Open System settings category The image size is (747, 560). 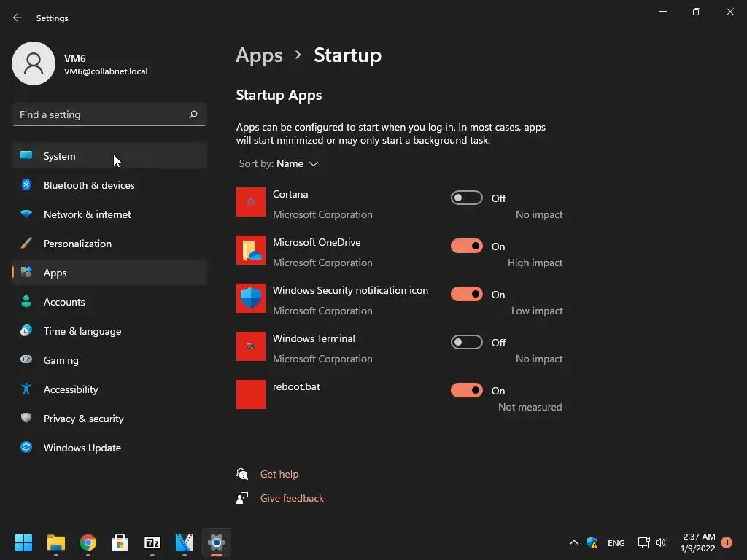click(109, 156)
